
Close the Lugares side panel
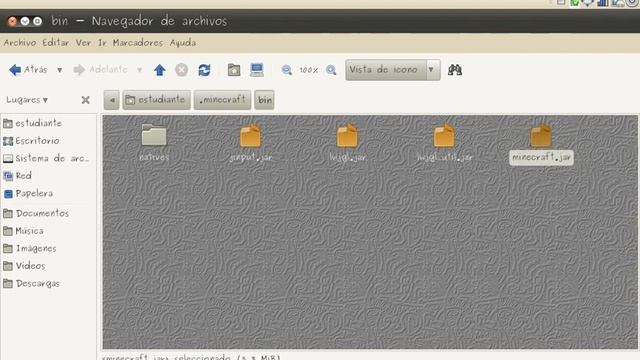[x=85, y=100]
